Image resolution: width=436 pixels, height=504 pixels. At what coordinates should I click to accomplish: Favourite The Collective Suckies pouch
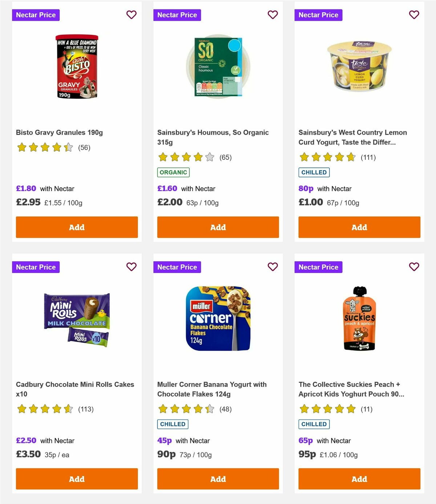pyautogui.click(x=414, y=267)
